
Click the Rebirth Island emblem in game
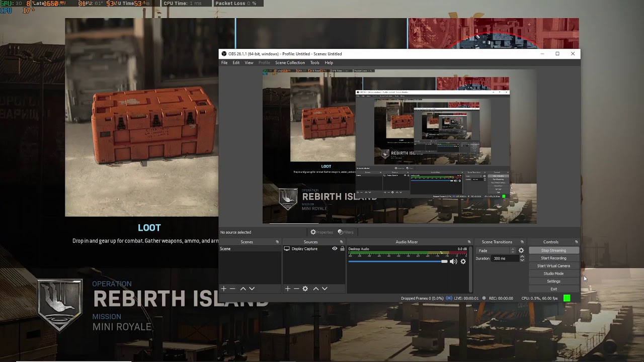point(60,305)
